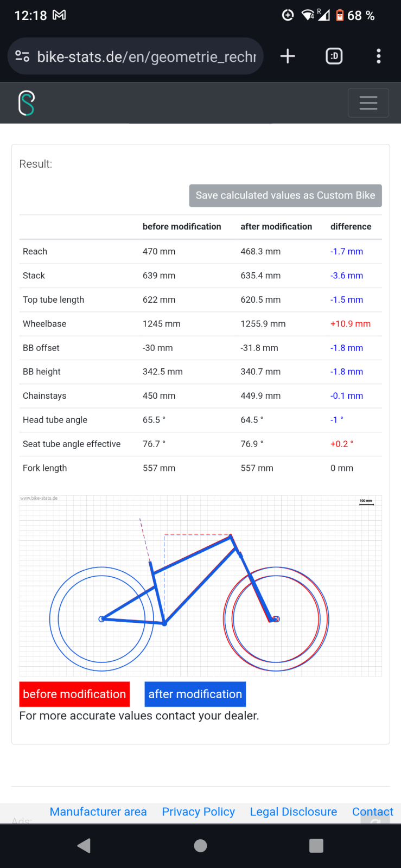Tap the address bar URL
Screen dimensions: 401x868
click(x=147, y=56)
